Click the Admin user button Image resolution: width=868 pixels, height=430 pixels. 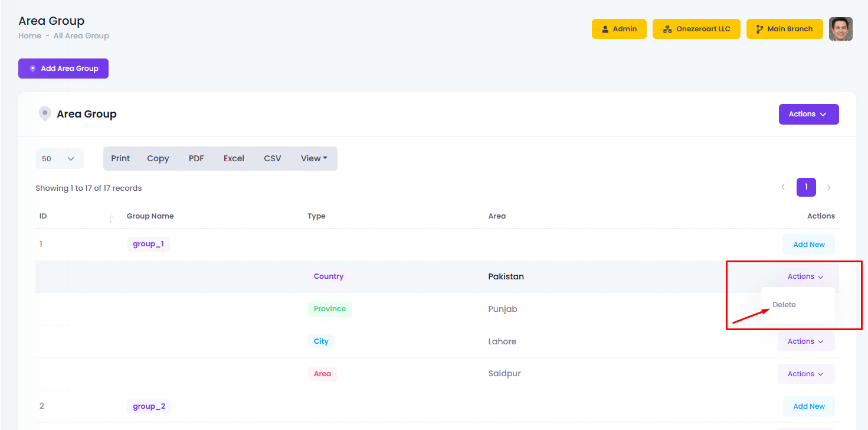click(x=619, y=29)
